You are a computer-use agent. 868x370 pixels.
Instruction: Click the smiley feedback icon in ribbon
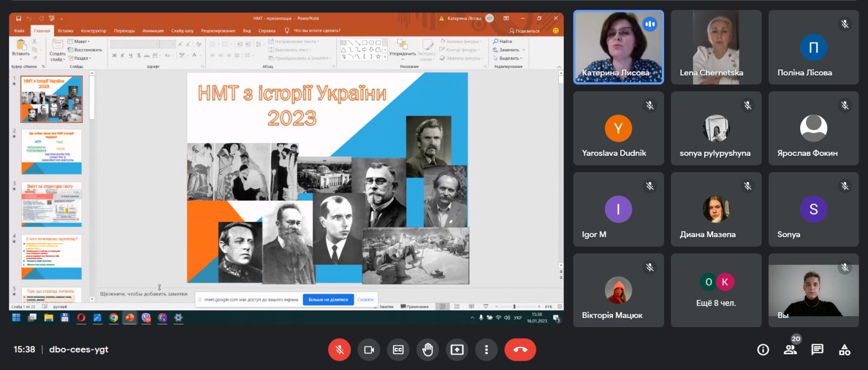coord(556,30)
